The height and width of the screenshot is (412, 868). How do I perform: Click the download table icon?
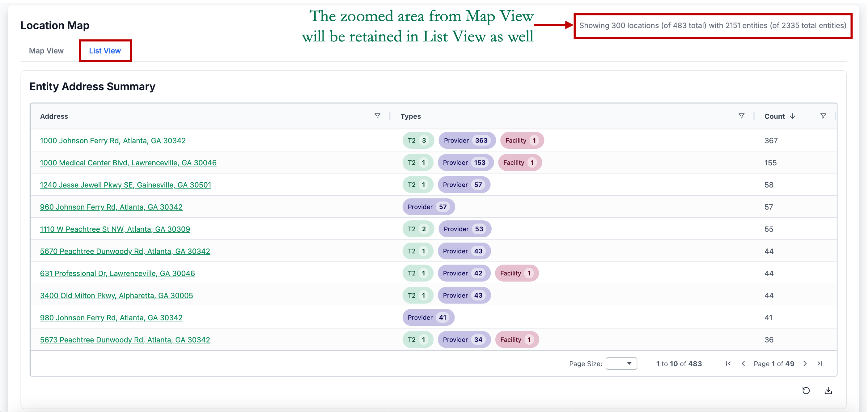click(828, 390)
